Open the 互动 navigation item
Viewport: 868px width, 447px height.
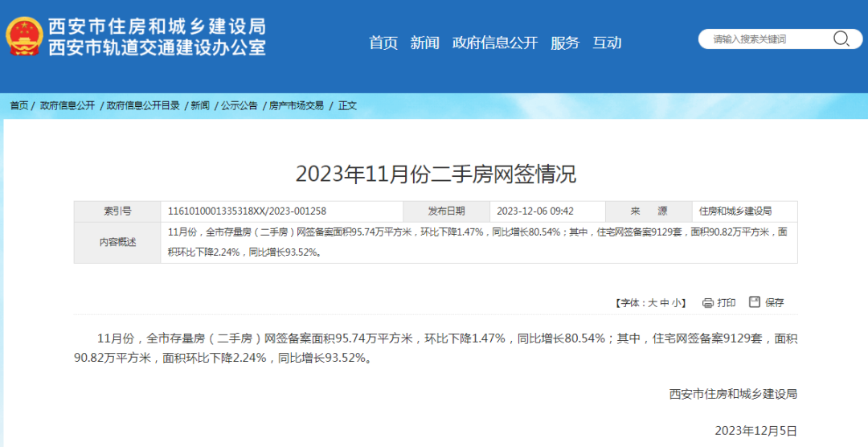[x=607, y=43]
